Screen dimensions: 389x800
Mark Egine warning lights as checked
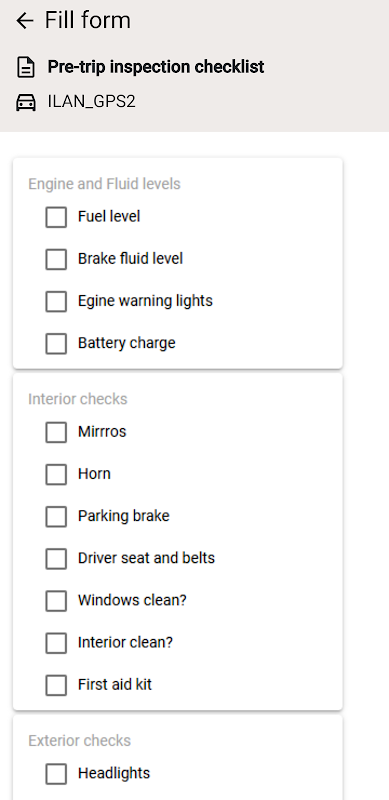coord(56,301)
